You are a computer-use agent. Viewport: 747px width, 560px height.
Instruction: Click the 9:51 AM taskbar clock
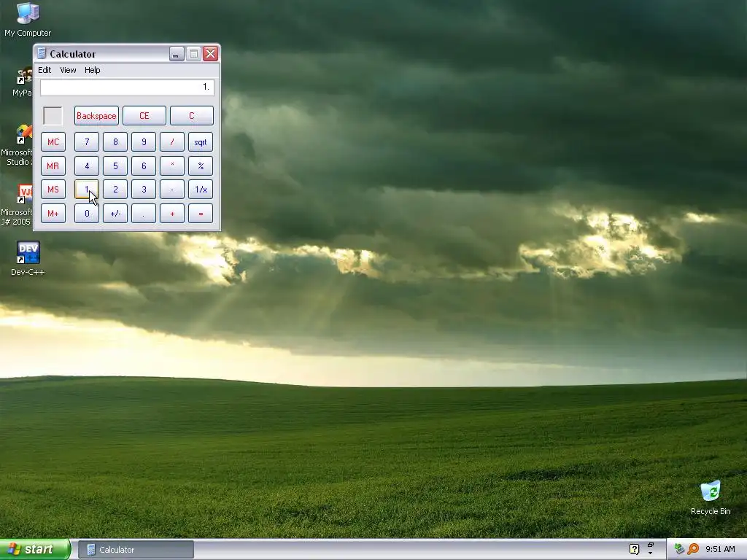click(720, 549)
